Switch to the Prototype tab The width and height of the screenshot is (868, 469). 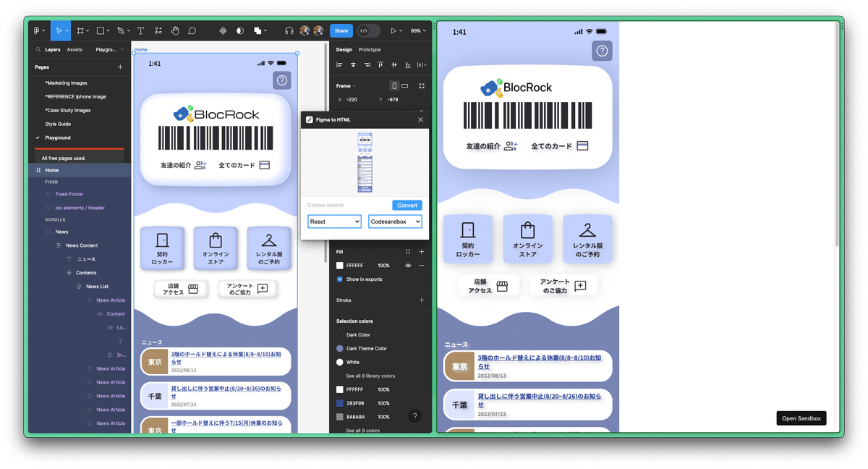click(x=370, y=50)
